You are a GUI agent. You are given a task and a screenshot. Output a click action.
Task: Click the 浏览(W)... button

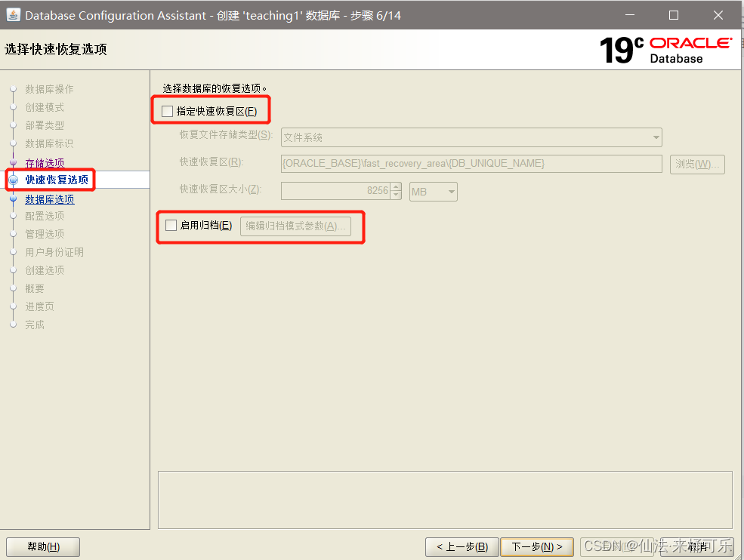pos(697,164)
